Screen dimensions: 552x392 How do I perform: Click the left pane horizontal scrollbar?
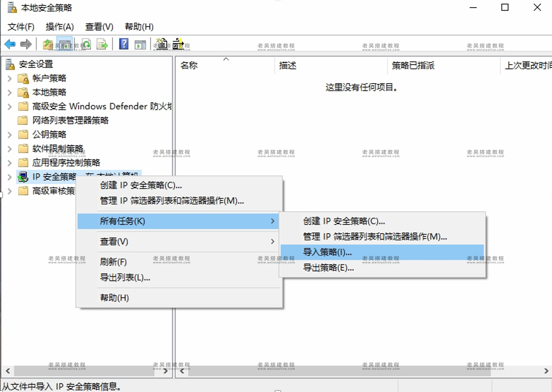85,371
